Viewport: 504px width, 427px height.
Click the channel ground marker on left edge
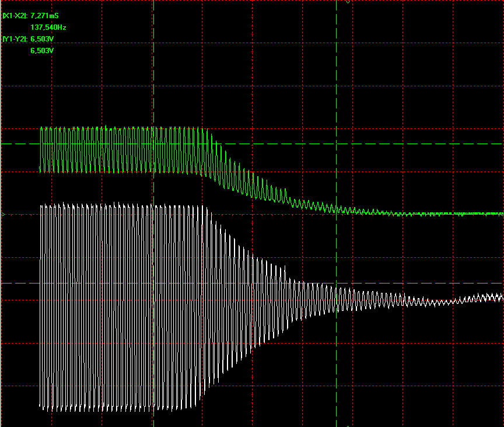click(x=3, y=214)
